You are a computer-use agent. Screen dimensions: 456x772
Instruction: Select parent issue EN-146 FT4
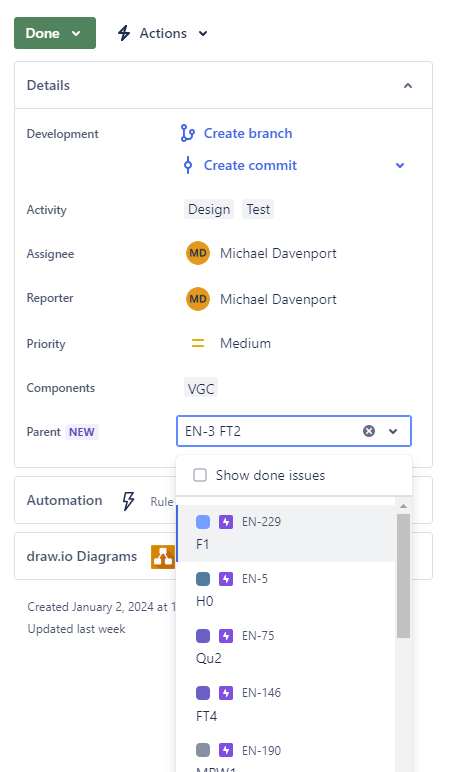[286, 705]
